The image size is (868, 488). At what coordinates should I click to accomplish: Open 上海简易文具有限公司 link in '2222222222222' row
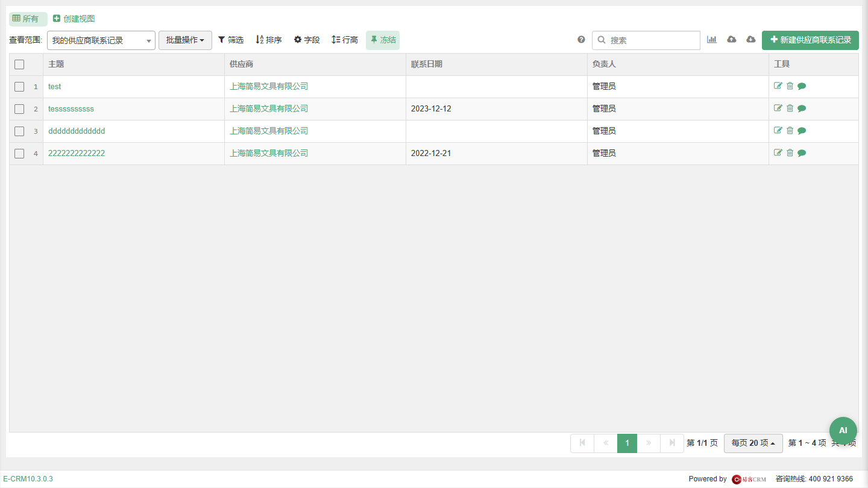[x=269, y=154]
